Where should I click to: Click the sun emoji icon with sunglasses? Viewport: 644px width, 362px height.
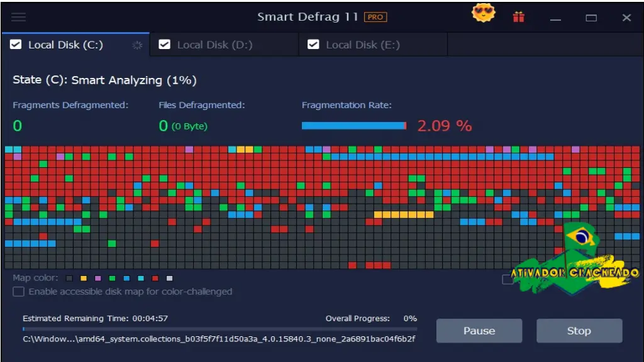coord(483,14)
